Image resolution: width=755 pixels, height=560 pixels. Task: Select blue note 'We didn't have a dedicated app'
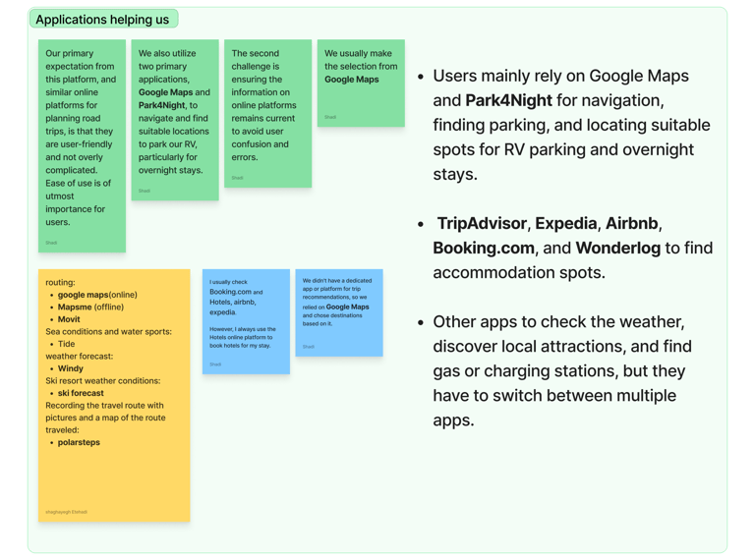(x=339, y=312)
